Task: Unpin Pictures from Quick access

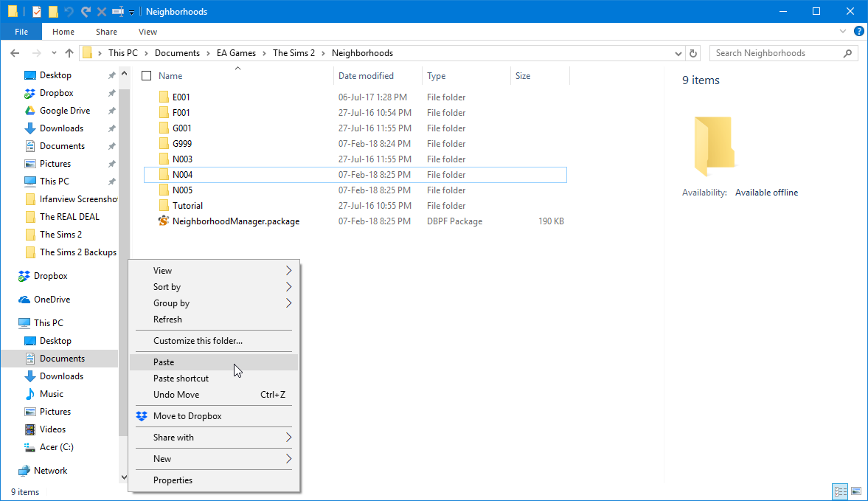Action: point(112,164)
